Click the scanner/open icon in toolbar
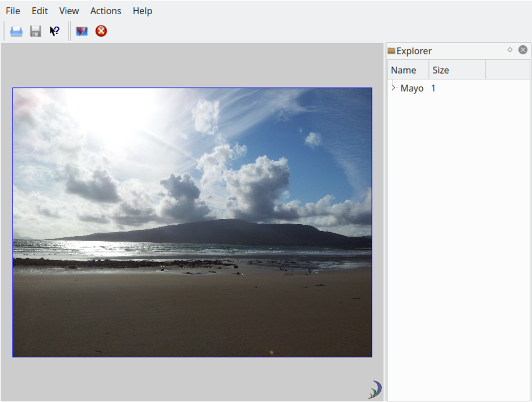The width and height of the screenshot is (532, 402). point(16,31)
